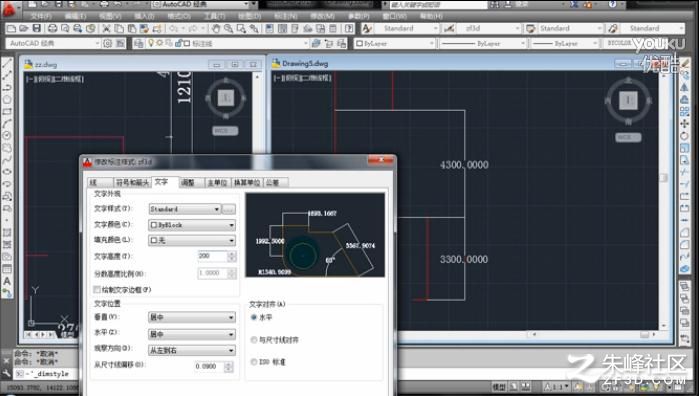Select the Multiline Text 'A' tool
Screen dimensions: 699x396
pos(7,281)
